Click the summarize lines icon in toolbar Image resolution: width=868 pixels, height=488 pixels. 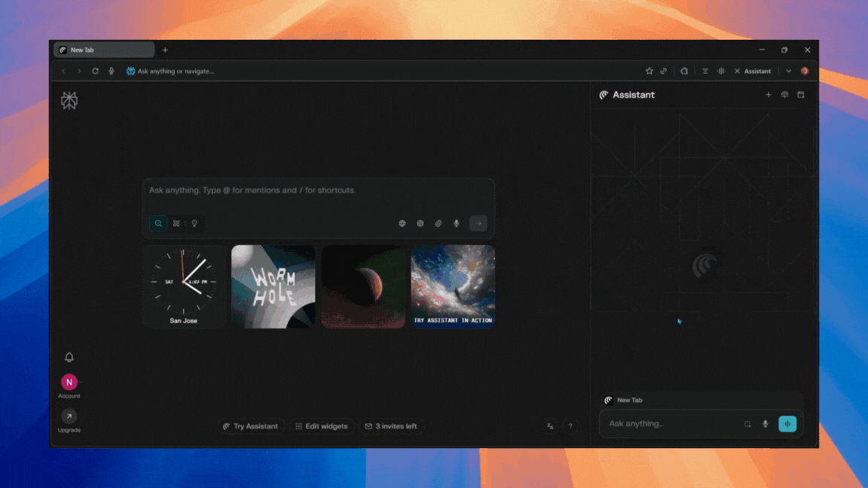click(x=704, y=72)
